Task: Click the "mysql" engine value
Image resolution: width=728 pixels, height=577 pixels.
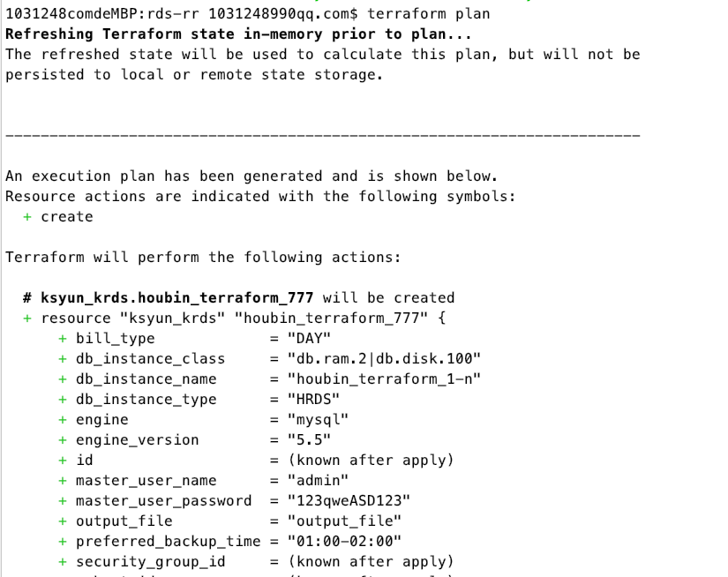Action: tap(318, 420)
